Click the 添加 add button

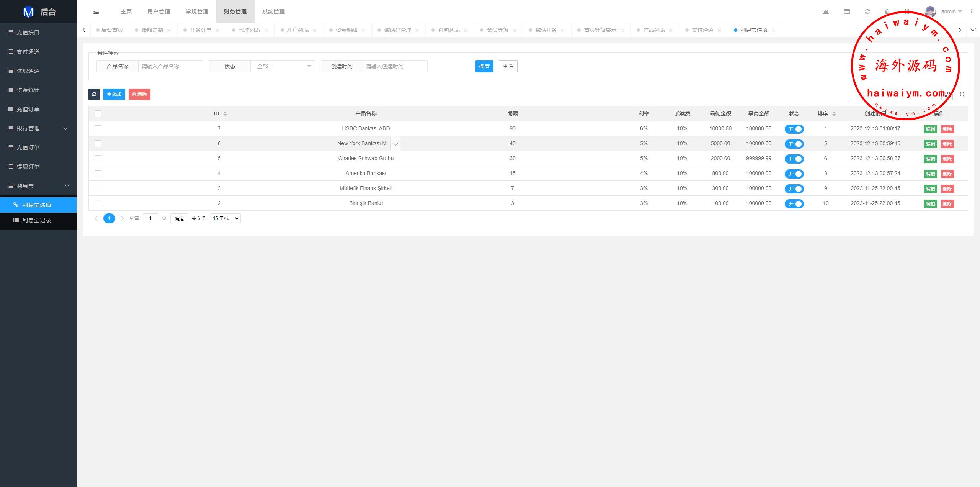click(114, 94)
